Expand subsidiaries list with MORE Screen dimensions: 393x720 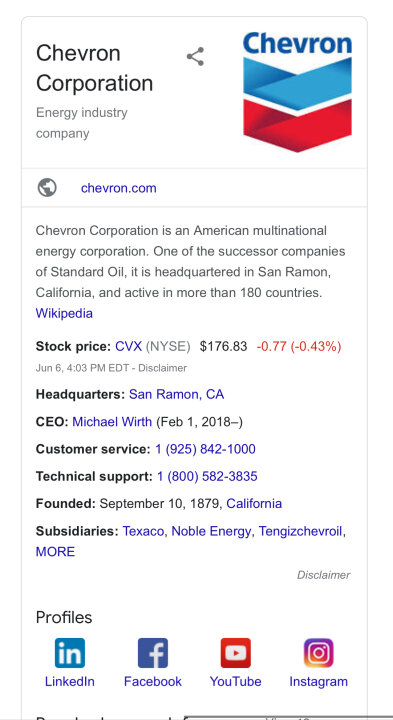(55, 551)
